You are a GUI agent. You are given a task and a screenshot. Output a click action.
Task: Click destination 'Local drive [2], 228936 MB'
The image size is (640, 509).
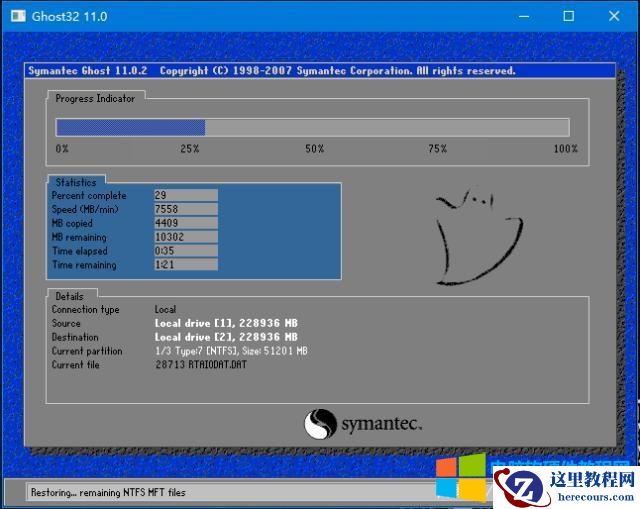point(226,337)
